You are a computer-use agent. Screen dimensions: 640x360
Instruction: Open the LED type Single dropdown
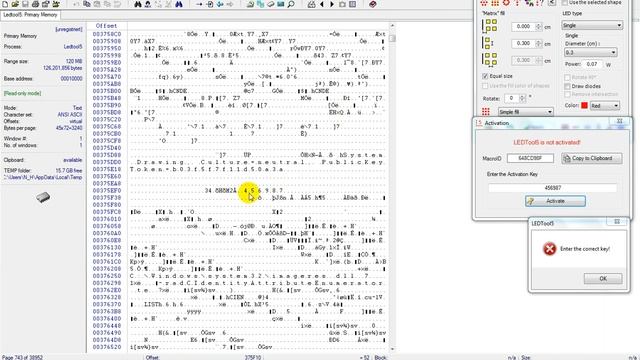(592, 25)
